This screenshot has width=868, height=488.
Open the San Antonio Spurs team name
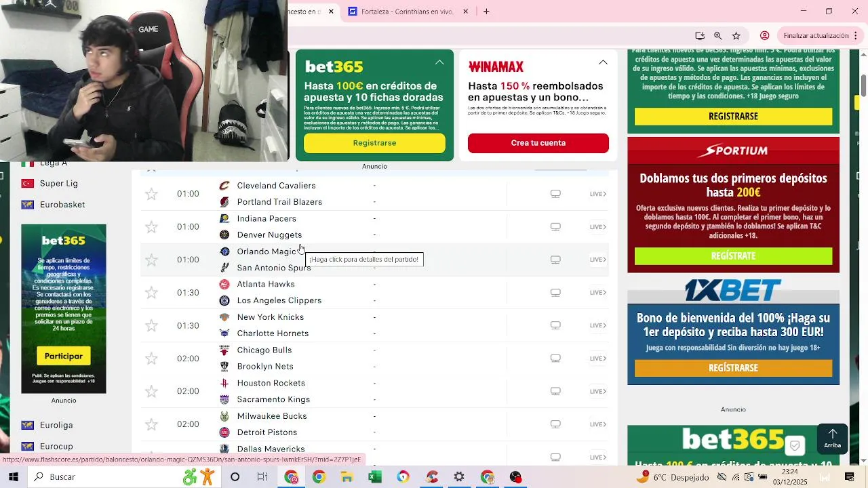pos(274,268)
